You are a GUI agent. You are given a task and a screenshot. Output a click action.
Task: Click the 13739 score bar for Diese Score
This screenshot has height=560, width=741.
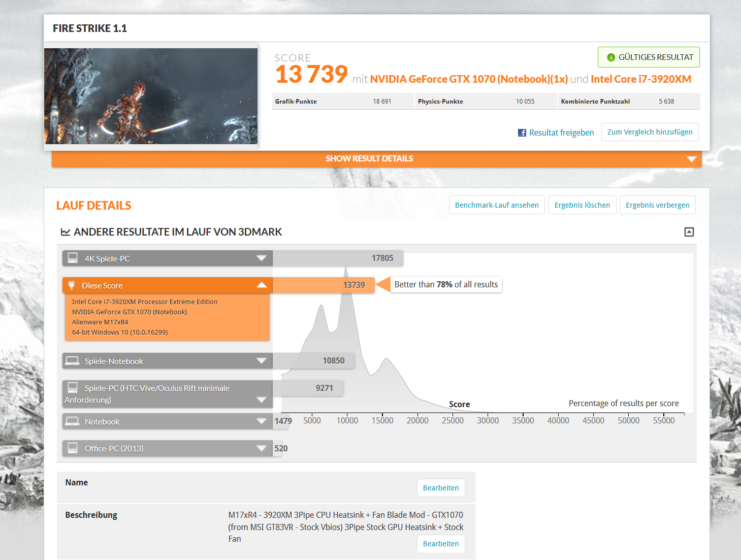(x=324, y=285)
